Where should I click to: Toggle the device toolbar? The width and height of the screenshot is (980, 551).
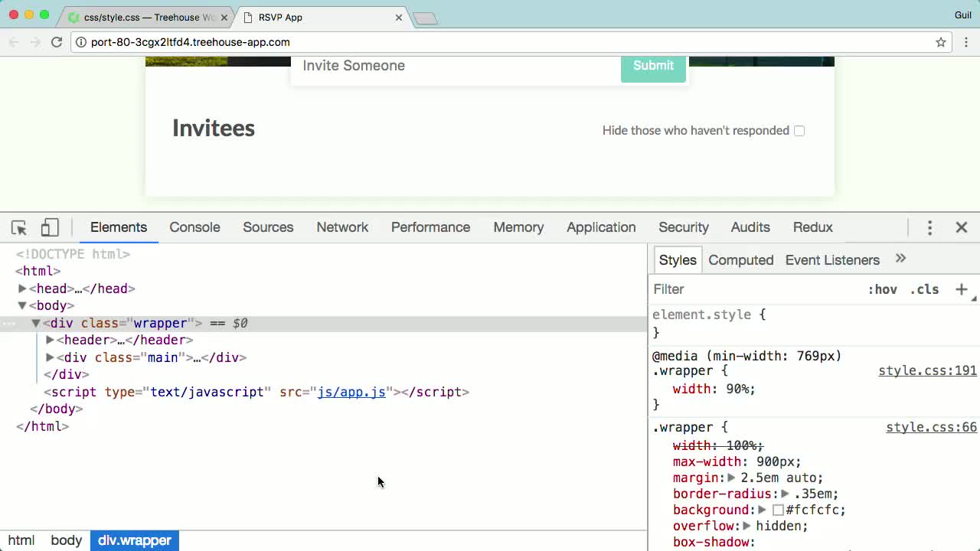tap(49, 227)
